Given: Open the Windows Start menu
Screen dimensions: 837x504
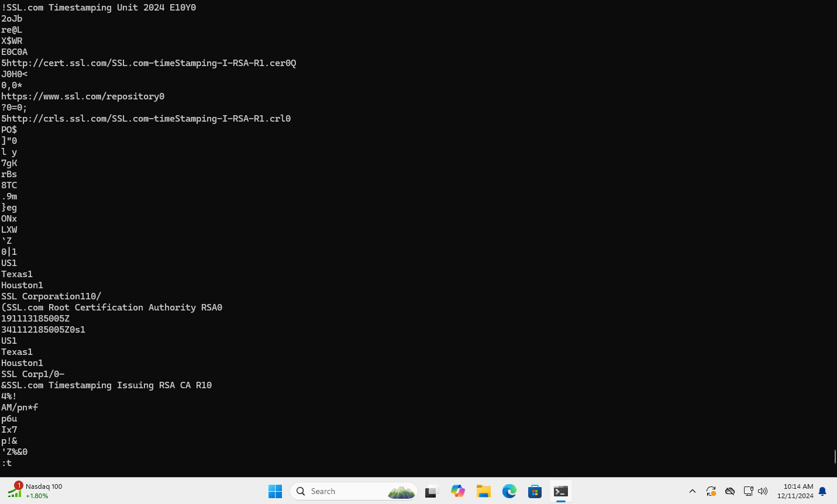Looking at the screenshot, I should click(x=275, y=491).
